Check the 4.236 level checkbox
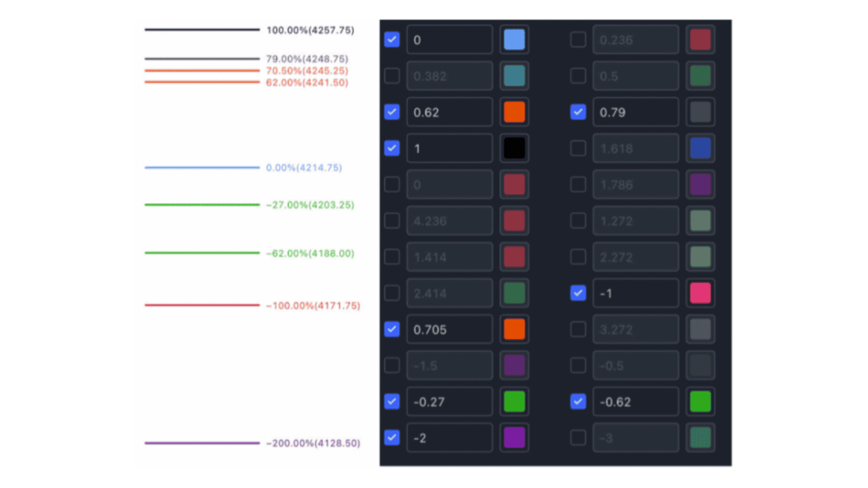The width and height of the screenshot is (868, 488). 392,221
